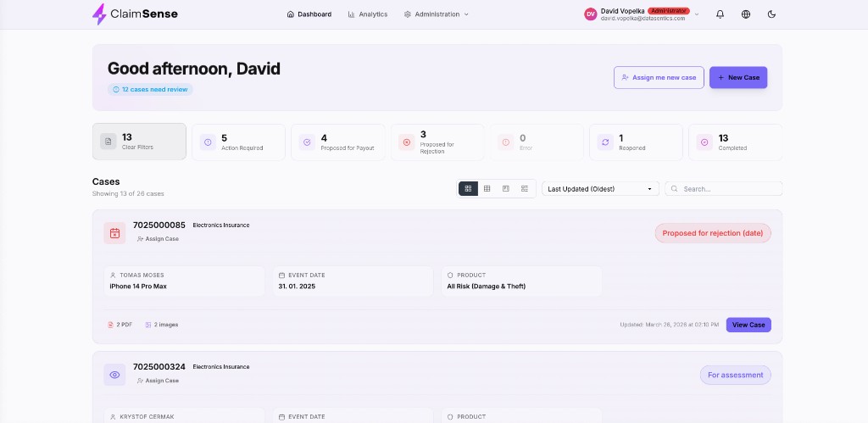This screenshot has height=423, width=868.
Task: Open notifications bell
Action: point(720,14)
